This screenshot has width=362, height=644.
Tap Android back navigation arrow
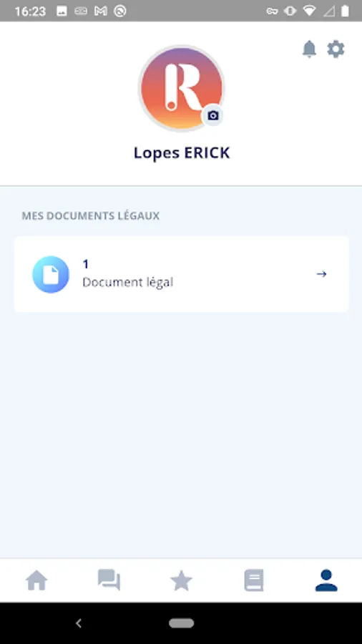[79, 623]
